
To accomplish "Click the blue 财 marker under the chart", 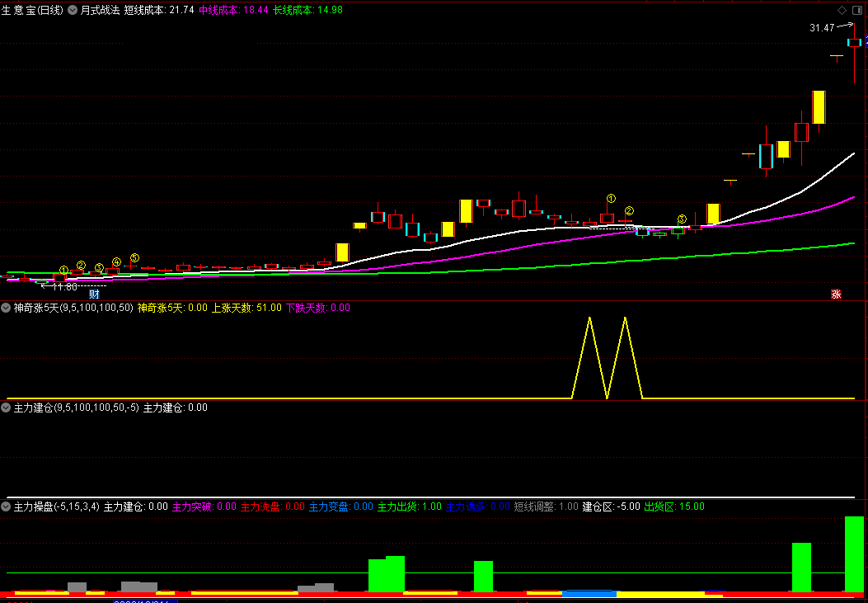I will tap(95, 294).
